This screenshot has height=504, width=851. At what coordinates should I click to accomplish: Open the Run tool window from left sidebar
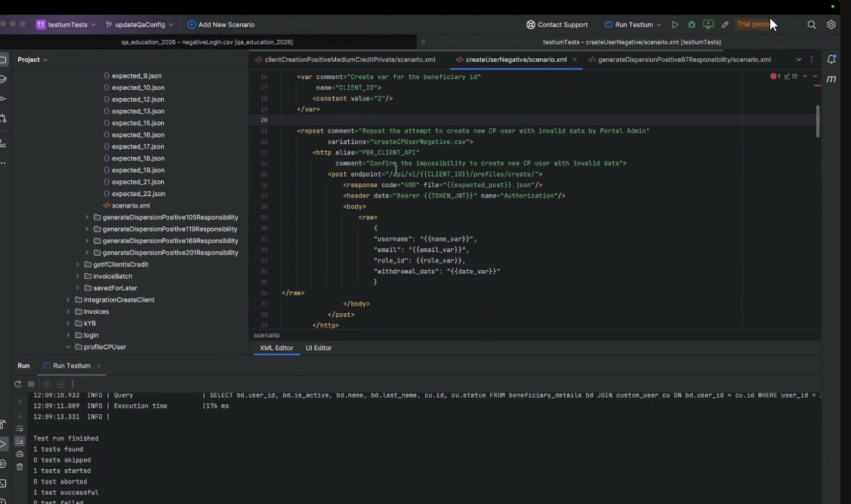pos(3,444)
